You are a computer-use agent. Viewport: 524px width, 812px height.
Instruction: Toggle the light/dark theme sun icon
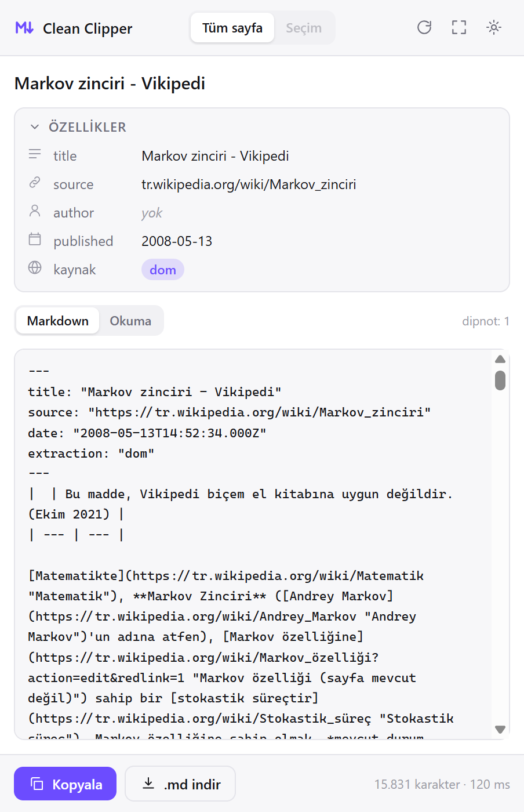494,27
